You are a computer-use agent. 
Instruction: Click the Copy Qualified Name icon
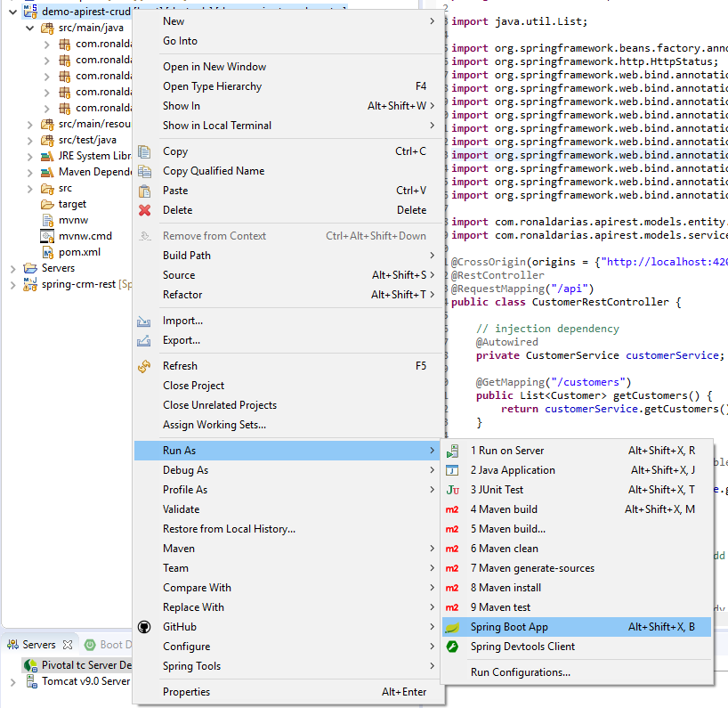click(x=144, y=171)
